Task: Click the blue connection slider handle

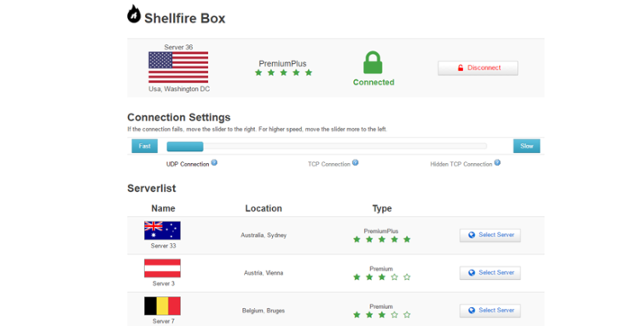Action: coord(185,146)
